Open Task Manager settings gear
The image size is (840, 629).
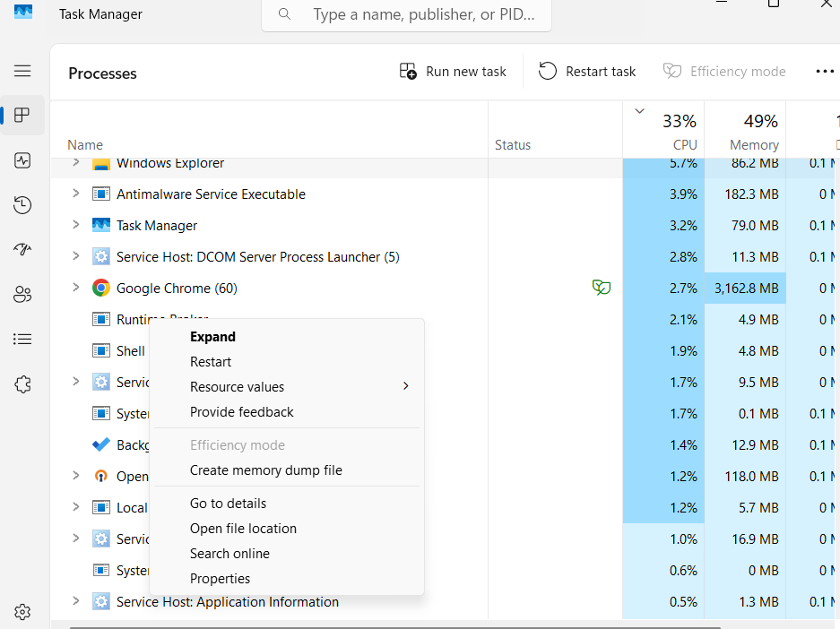pos(22,612)
